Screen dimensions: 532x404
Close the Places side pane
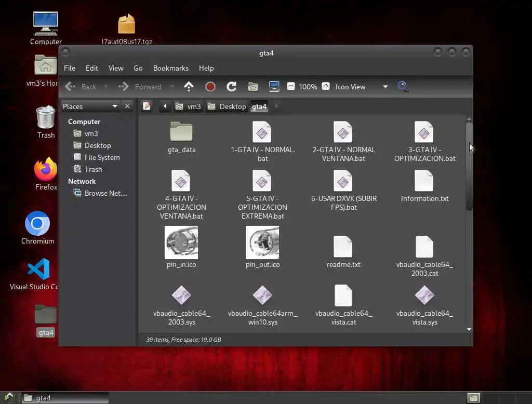pos(127,106)
